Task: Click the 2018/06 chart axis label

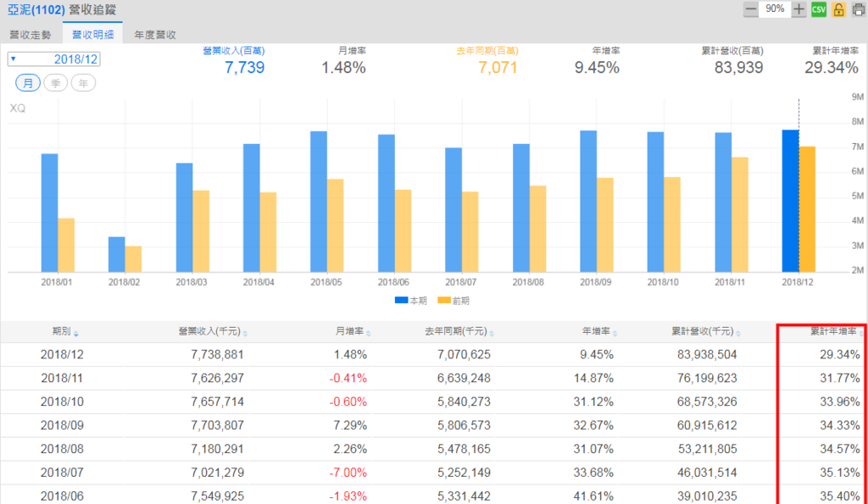Action: [x=393, y=282]
